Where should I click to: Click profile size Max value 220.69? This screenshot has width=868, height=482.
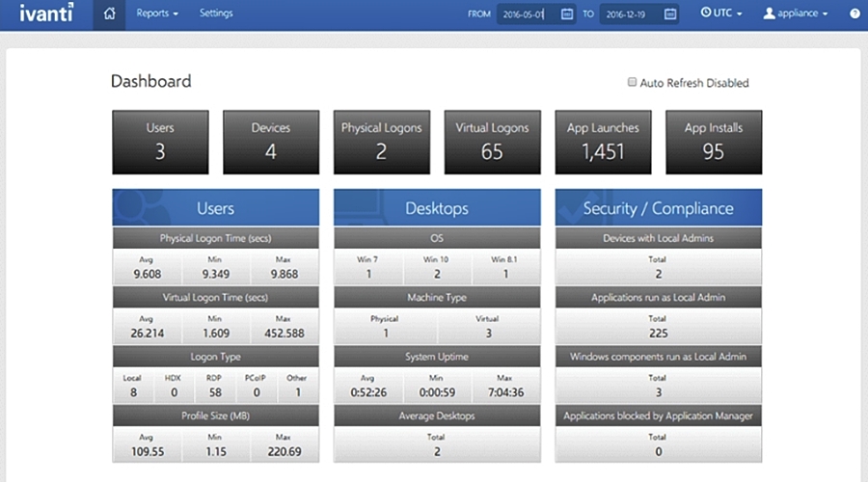tap(284, 451)
